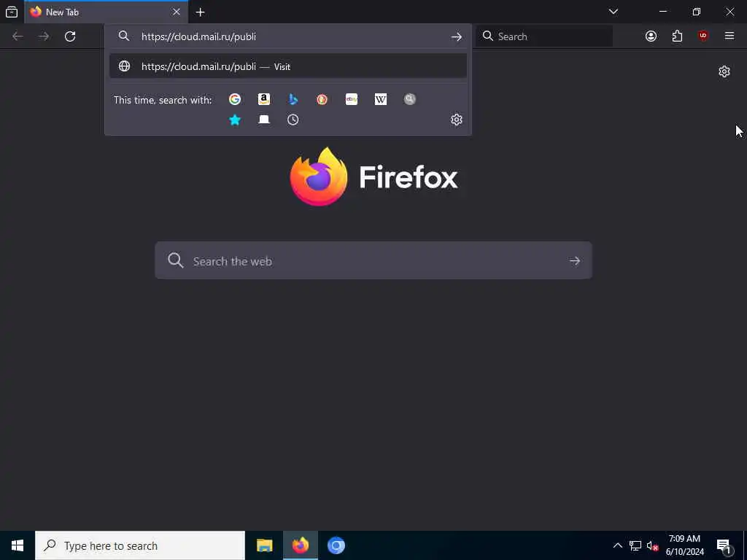Screen dimensions: 747x560
Task: Select the New Tab tab
Action: pyautogui.click(x=107, y=12)
